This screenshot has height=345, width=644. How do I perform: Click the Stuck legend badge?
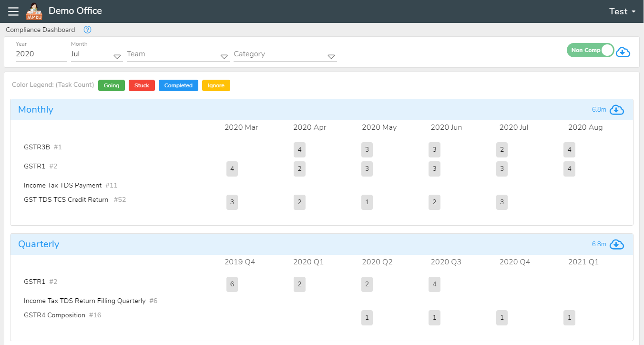tap(142, 85)
